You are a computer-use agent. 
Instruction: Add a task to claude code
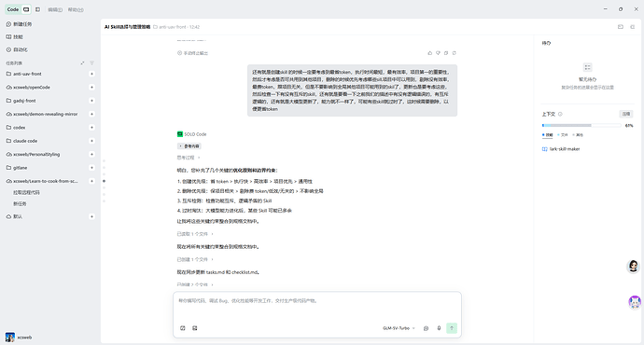click(x=92, y=141)
